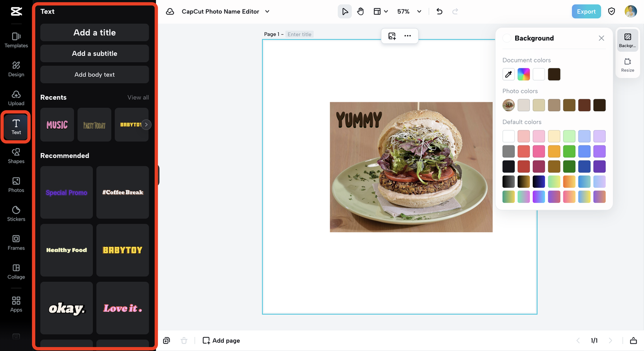Open the Design sidebar panel

16,69
